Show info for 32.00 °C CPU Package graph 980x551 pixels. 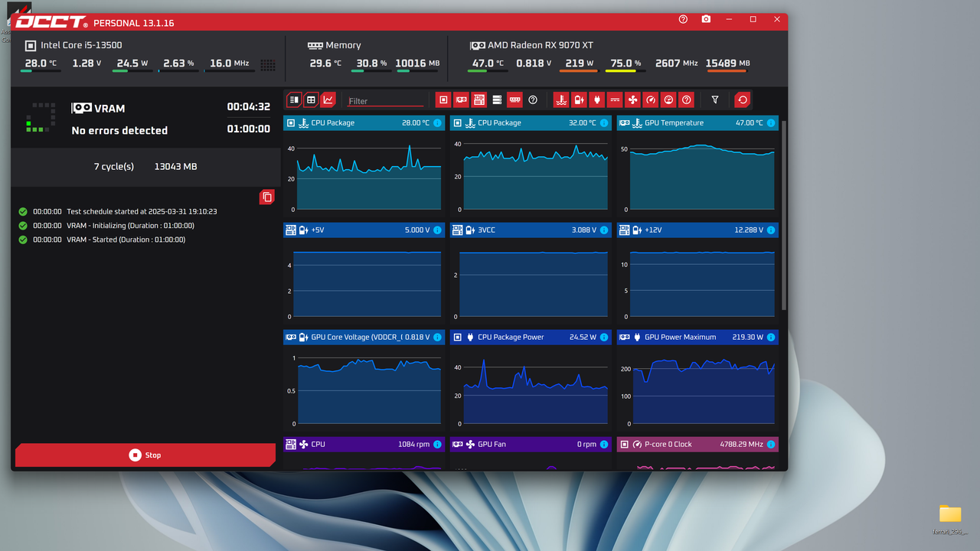tap(604, 122)
